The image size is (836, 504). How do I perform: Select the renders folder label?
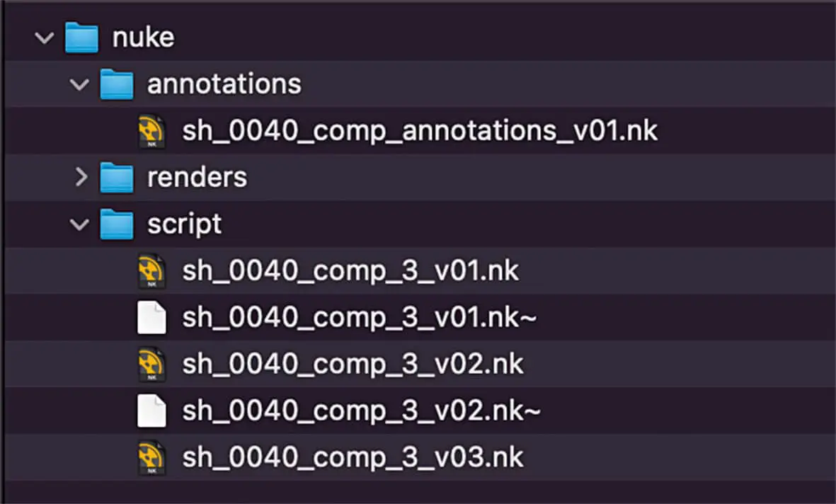[x=197, y=178]
